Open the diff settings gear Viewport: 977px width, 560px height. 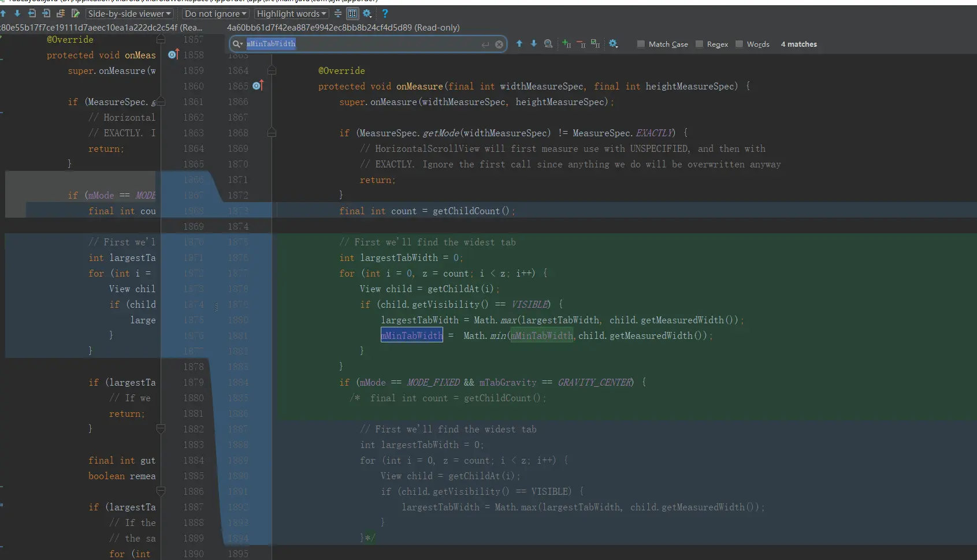pyautogui.click(x=367, y=13)
